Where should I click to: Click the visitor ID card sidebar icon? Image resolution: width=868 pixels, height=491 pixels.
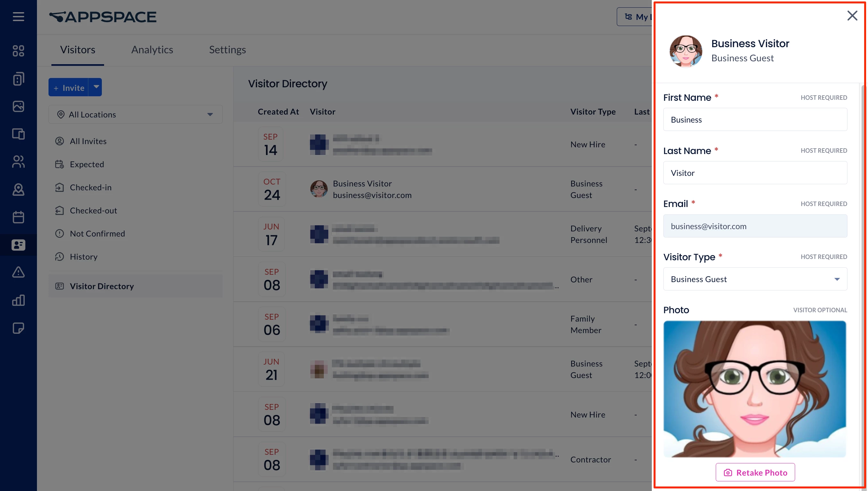point(18,245)
